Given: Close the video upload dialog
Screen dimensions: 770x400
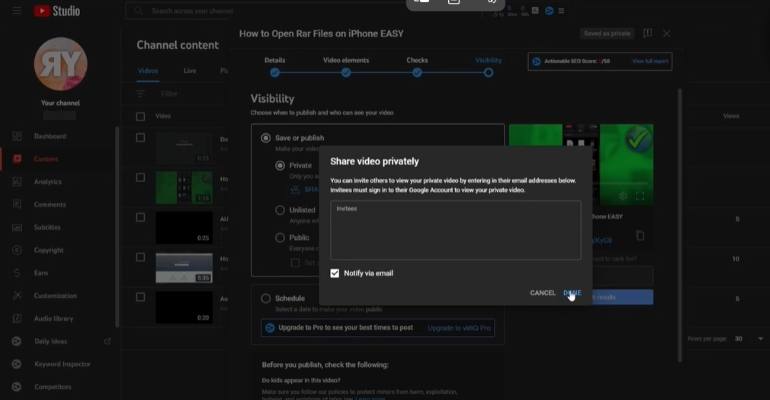Looking at the screenshot, I should (666, 33).
